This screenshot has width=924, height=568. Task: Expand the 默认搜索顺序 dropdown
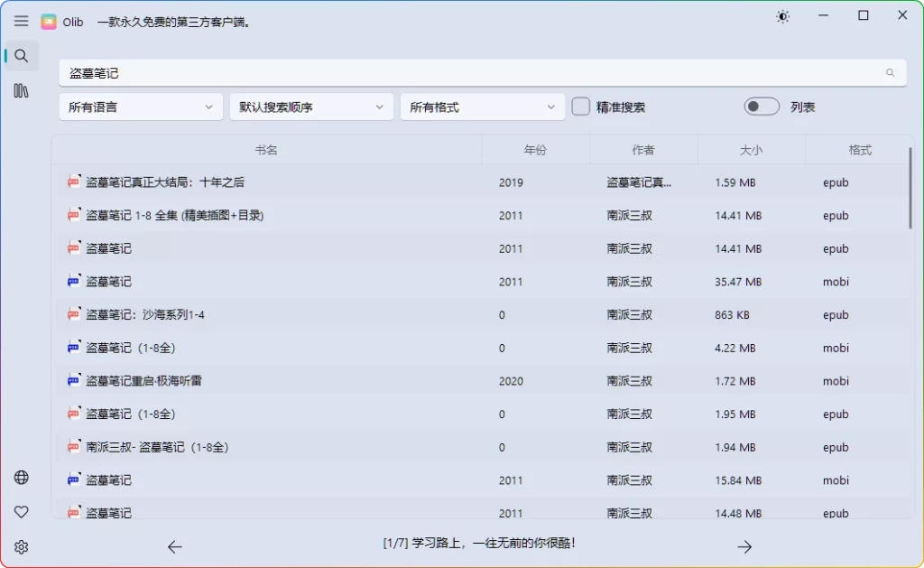click(310, 106)
